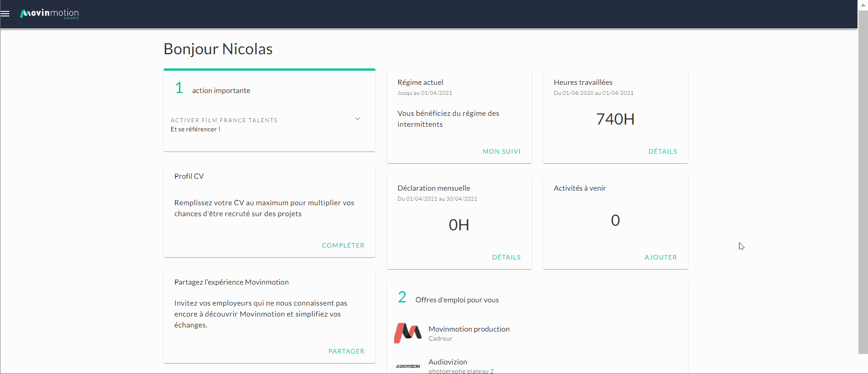868x374 pixels.
Task: Click the 'Profil CV' card title
Action: tap(189, 177)
